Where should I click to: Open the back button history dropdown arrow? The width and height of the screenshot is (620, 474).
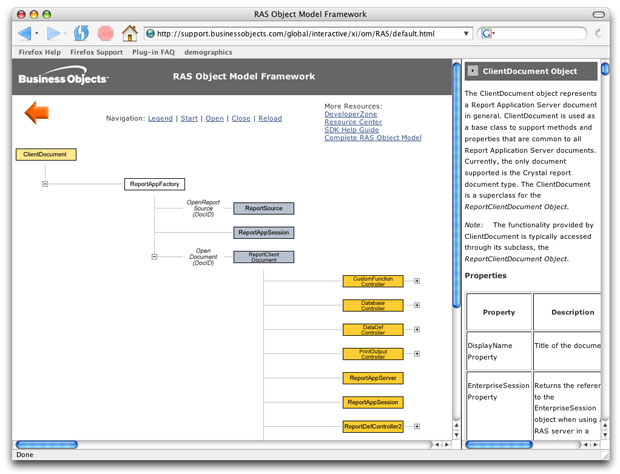point(37,34)
